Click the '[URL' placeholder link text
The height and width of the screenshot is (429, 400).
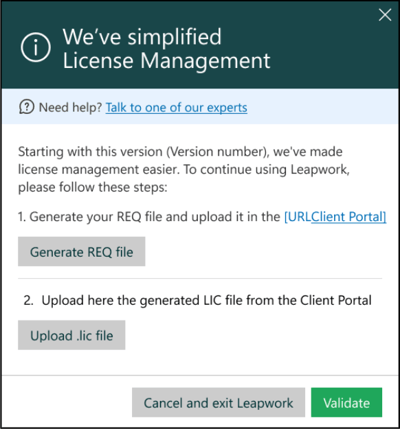tap(297, 217)
